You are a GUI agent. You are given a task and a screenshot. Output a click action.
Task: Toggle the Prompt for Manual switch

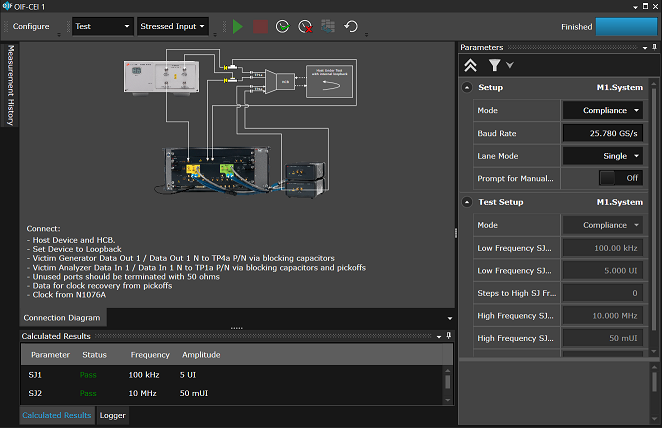pyautogui.click(x=620, y=178)
